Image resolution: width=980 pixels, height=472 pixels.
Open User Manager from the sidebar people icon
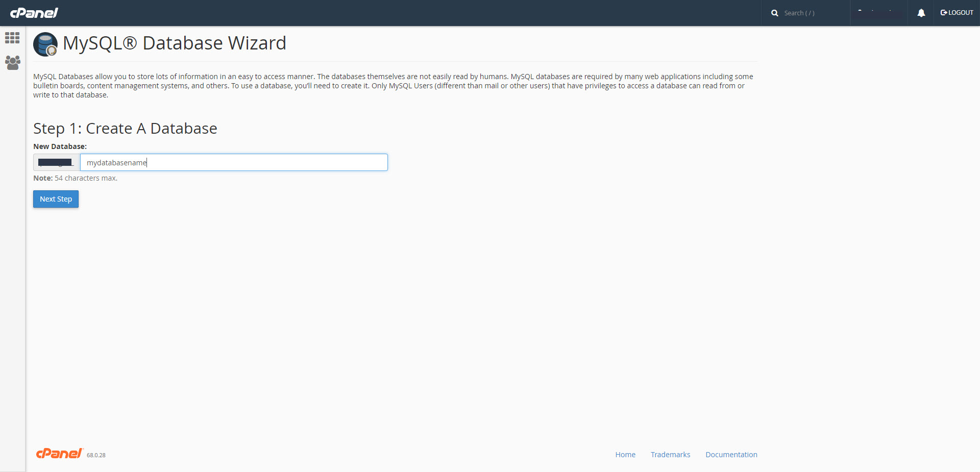tap(12, 63)
